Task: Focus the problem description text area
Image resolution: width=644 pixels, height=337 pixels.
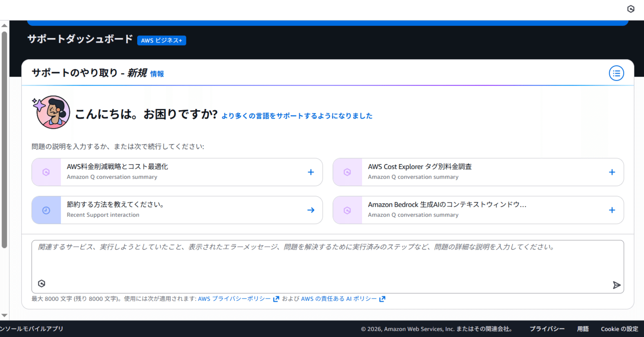Action: click(x=328, y=266)
